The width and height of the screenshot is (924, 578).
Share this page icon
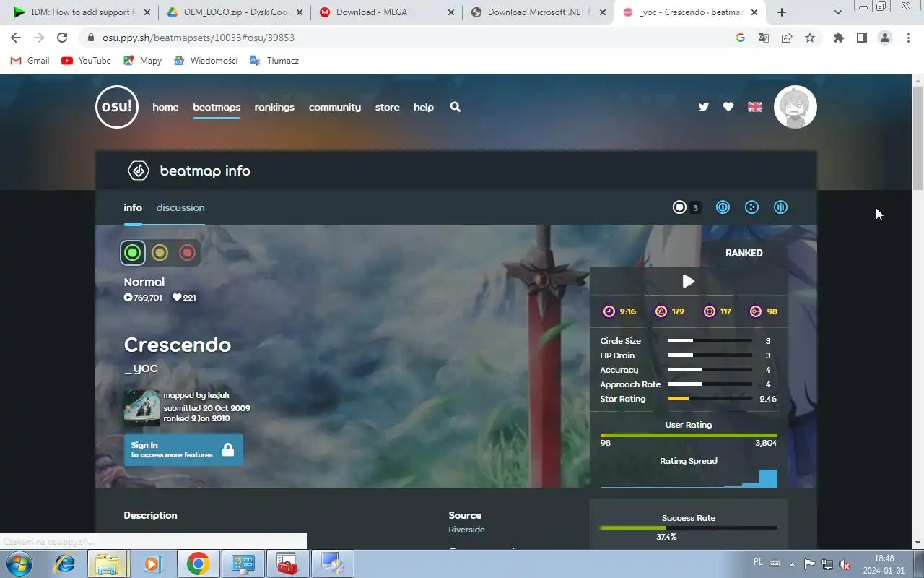click(x=787, y=38)
